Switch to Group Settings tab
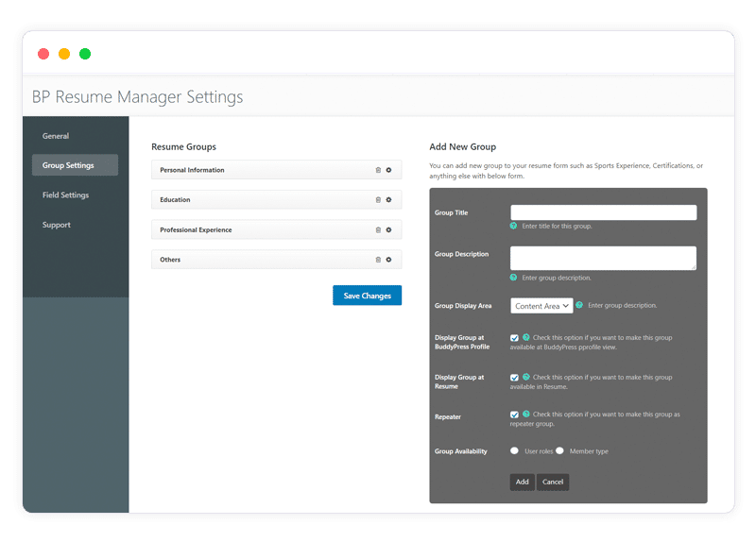The image size is (756, 542). [x=75, y=165]
